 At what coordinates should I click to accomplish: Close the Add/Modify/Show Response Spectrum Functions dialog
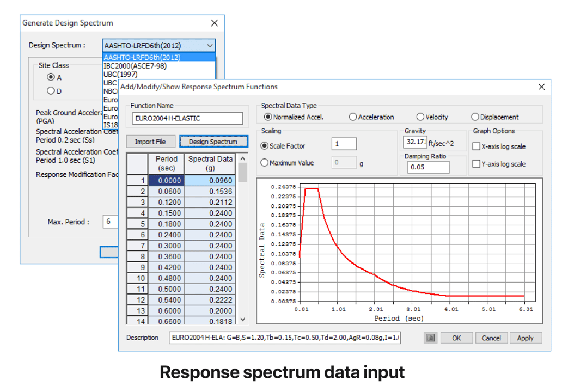(541, 87)
